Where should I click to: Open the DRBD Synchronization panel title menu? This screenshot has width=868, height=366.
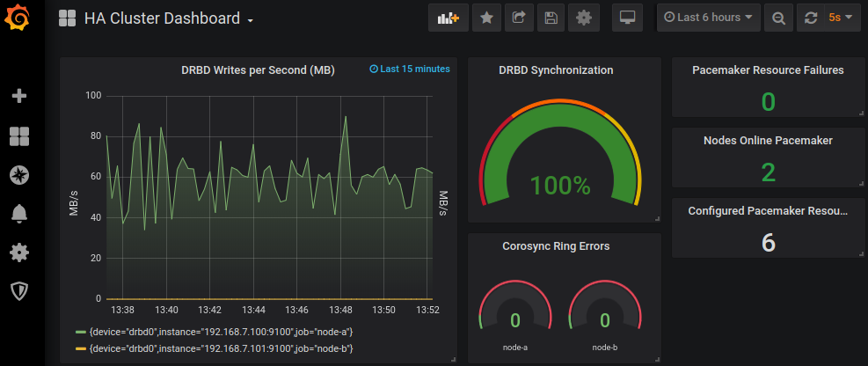click(x=555, y=70)
